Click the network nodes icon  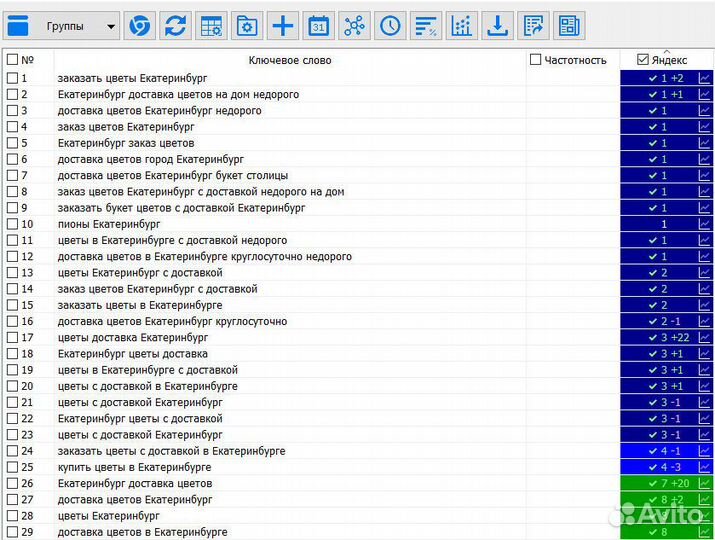354,27
